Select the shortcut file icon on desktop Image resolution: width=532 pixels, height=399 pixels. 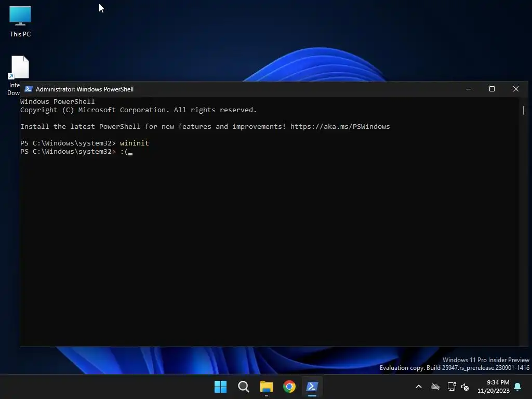click(19, 68)
